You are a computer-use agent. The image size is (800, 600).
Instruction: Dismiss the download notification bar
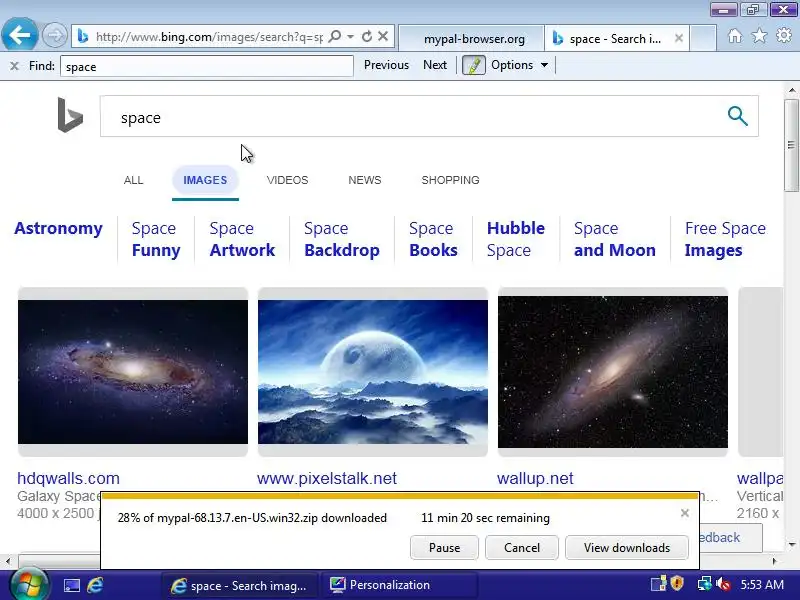tap(685, 513)
